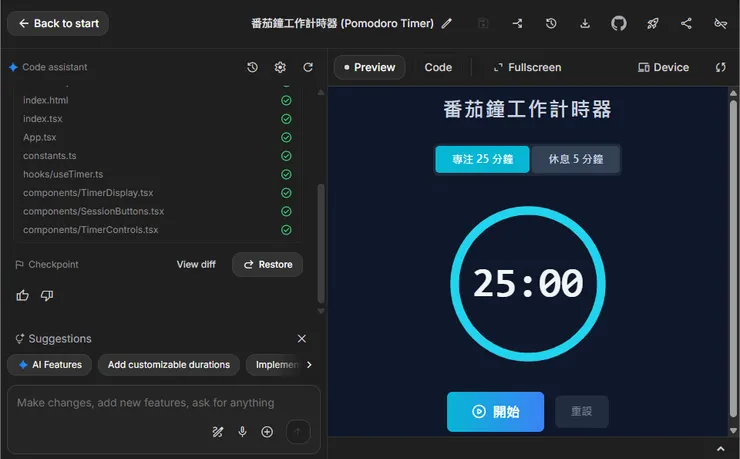Expand bottom panel with up chevron

point(721,449)
